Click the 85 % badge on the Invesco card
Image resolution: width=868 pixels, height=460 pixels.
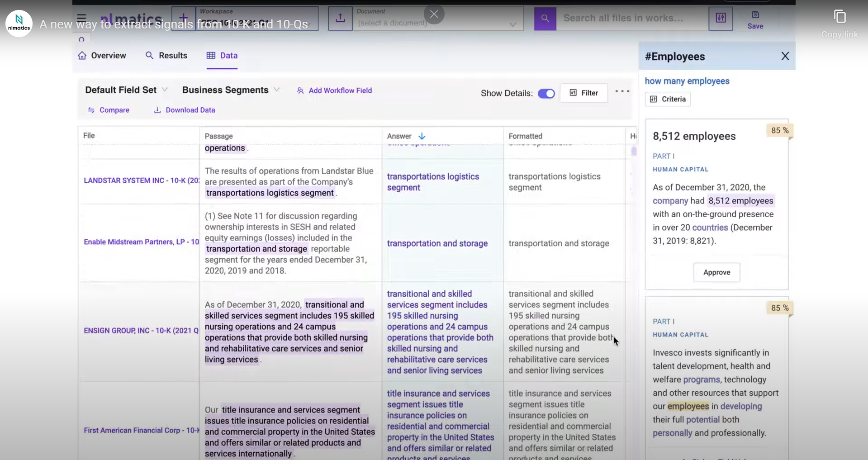779,308
